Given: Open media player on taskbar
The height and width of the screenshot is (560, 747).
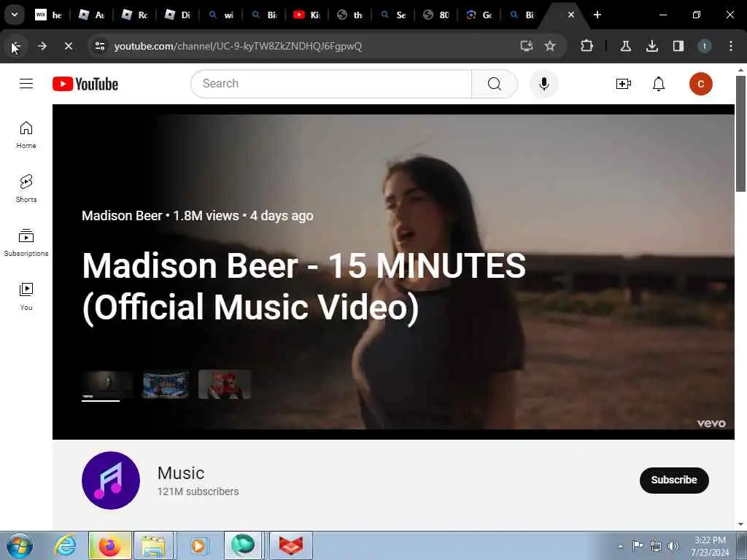Looking at the screenshot, I should (x=198, y=545).
